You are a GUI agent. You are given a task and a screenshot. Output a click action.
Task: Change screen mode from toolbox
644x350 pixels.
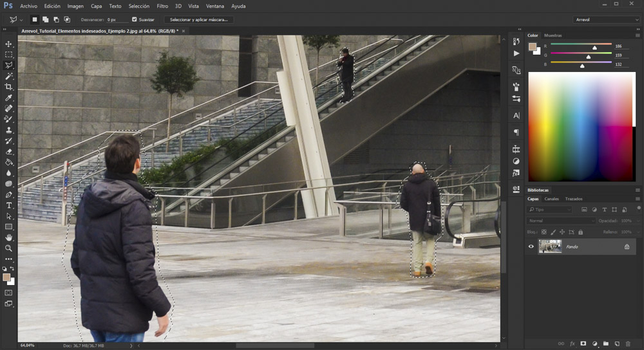click(x=8, y=304)
